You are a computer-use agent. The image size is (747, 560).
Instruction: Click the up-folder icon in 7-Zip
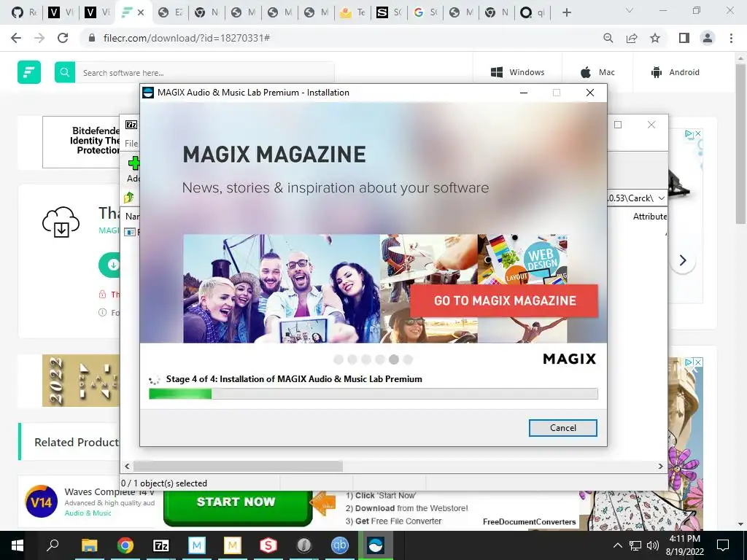point(128,197)
